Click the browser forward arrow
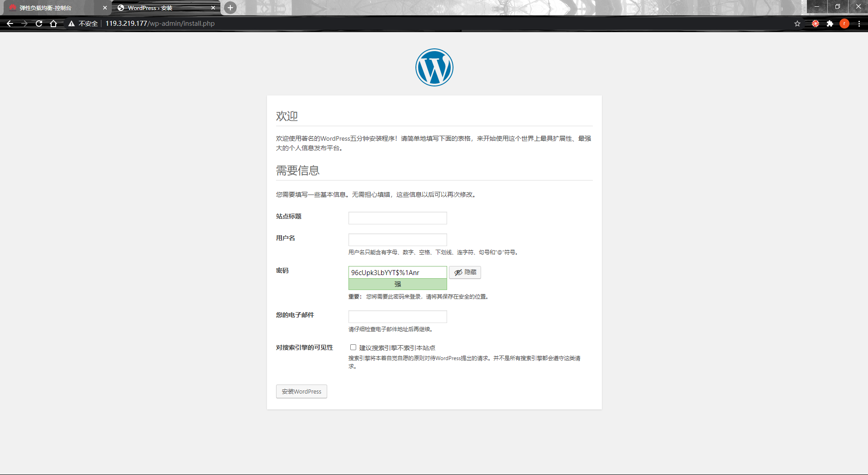The width and height of the screenshot is (868, 475). pyautogui.click(x=24, y=24)
